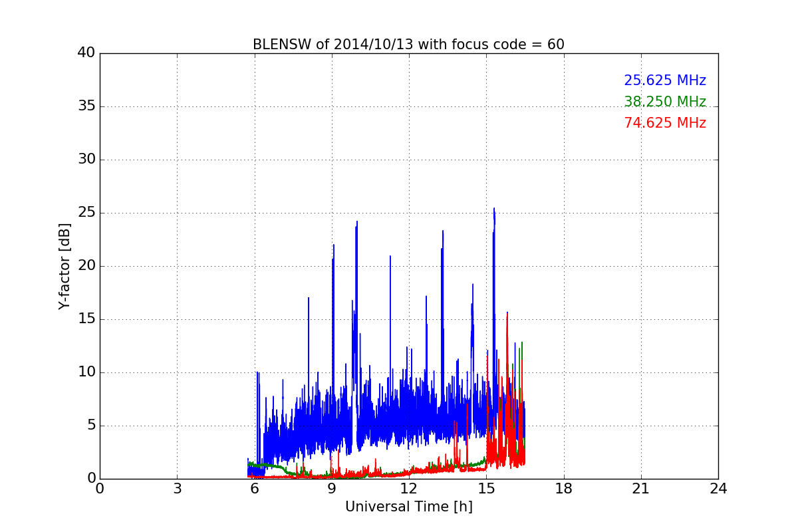
Task: Click the x-axis tick label 24
Action: click(x=718, y=489)
